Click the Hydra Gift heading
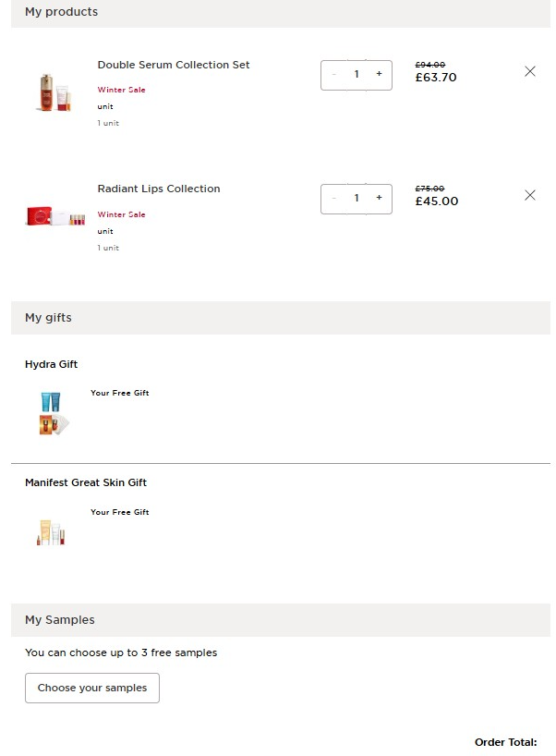Viewport: 556px width, 756px height. point(52,364)
